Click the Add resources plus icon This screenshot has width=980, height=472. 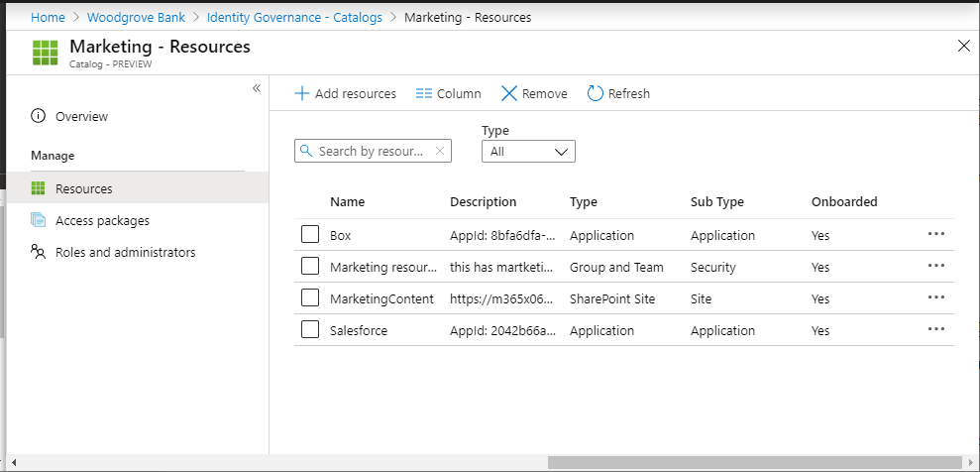pos(302,94)
